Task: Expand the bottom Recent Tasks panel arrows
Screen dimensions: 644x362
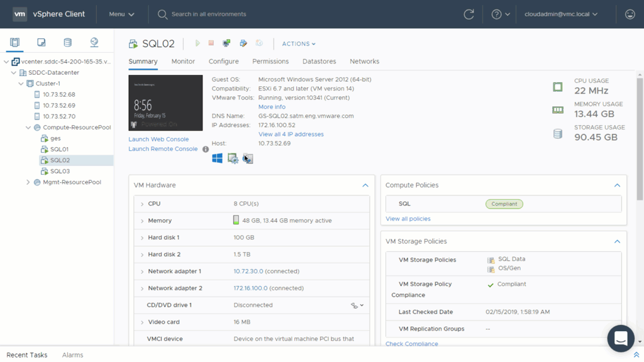Action: [636, 355]
